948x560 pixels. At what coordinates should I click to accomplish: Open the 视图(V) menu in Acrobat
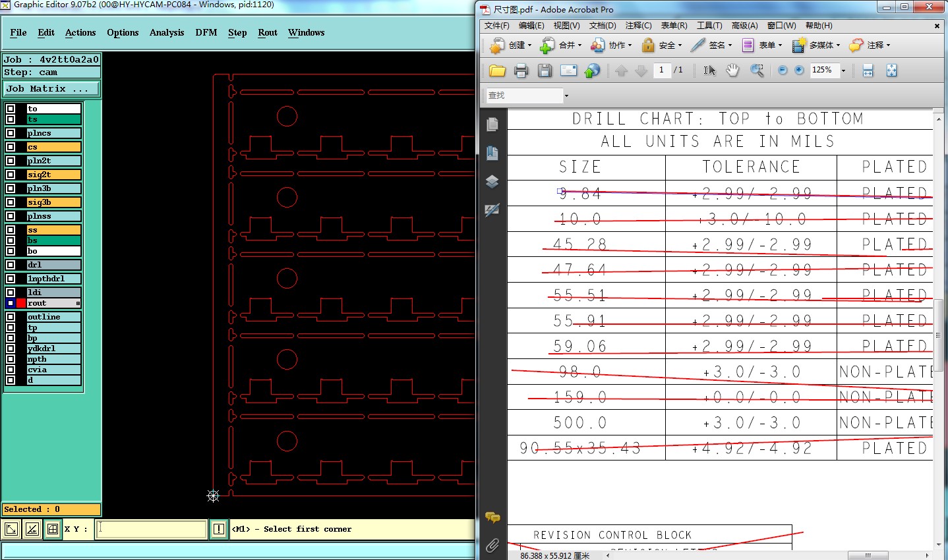(x=566, y=26)
